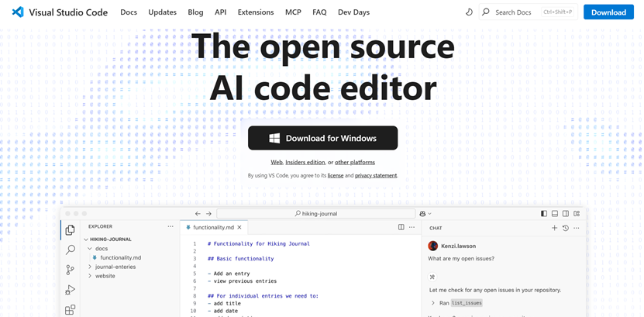644x317 pixels.
Task: Close the functionality.md tab
Action: [239, 227]
